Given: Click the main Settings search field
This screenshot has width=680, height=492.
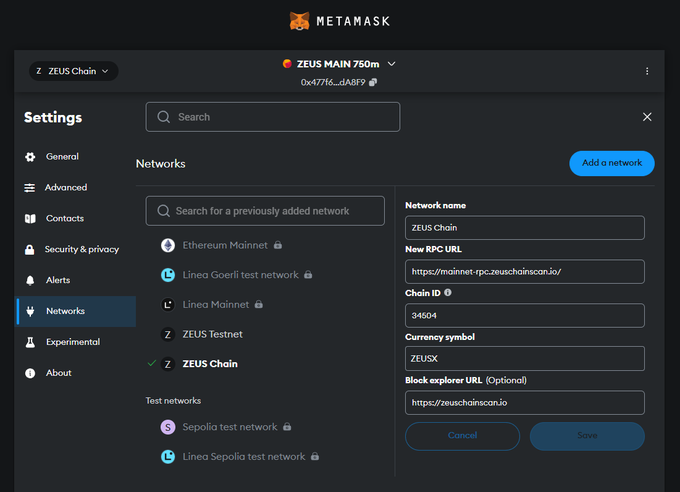Looking at the screenshot, I should tap(273, 117).
